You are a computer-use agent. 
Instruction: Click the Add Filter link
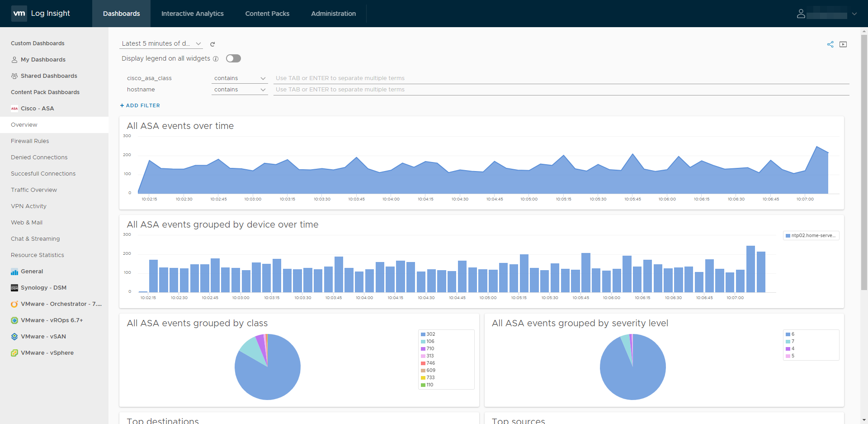coord(140,105)
